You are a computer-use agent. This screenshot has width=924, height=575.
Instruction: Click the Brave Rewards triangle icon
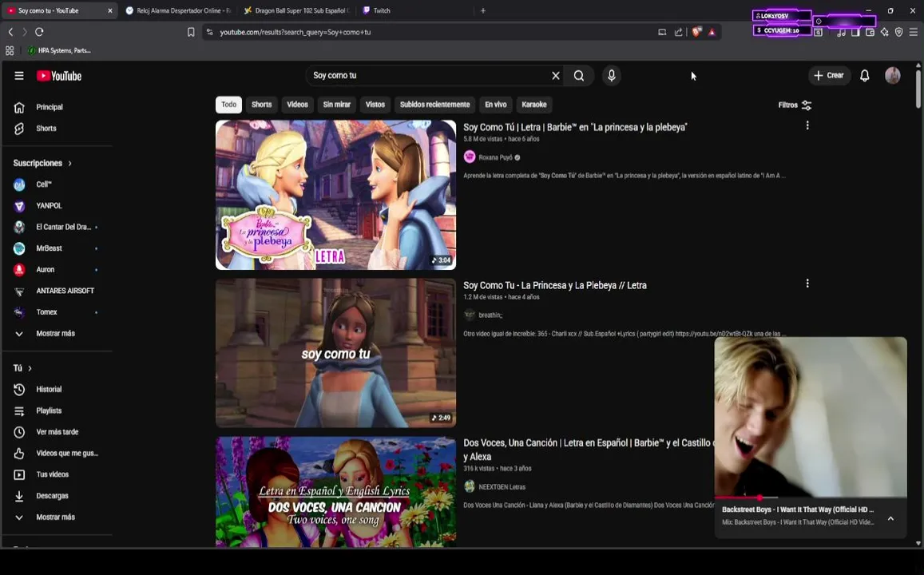coord(712,32)
